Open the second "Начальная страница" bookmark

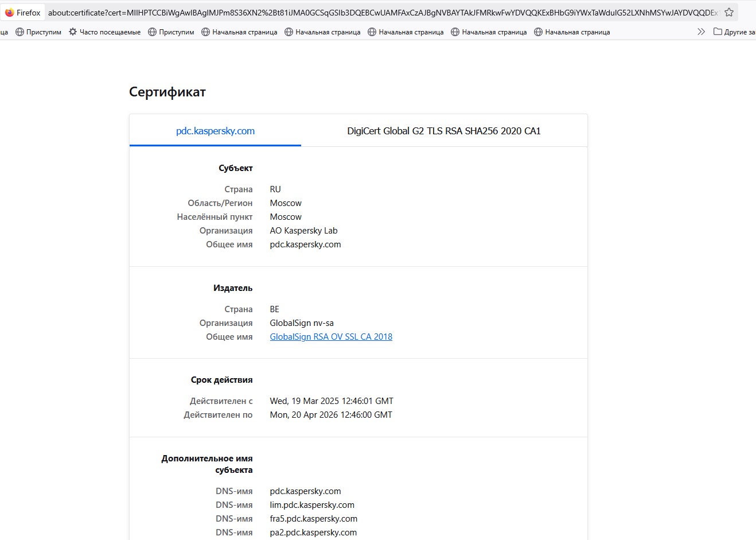(x=322, y=32)
